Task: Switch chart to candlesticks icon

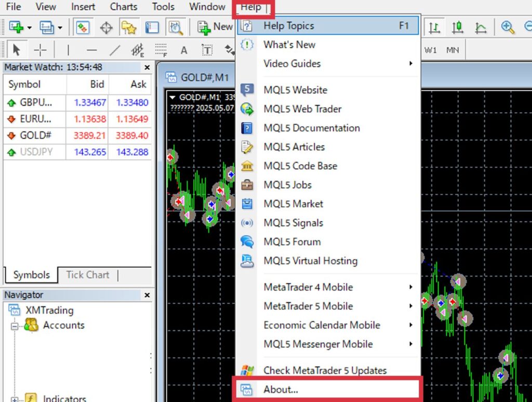Action: tap(457, 28)
